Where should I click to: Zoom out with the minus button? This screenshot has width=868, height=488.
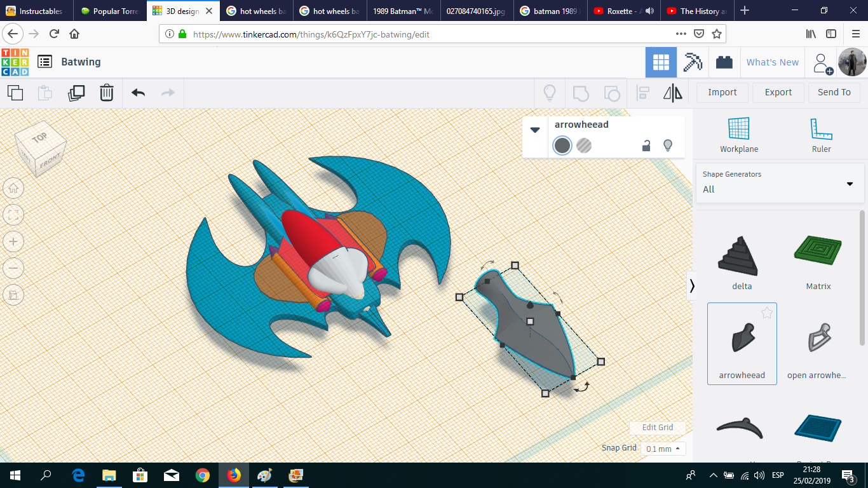13,268
